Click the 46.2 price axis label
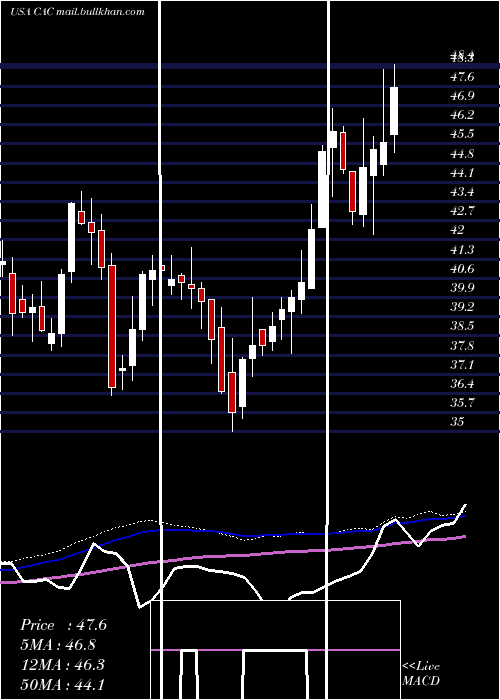This screenshot has width=500, height=700. pyautogui.click(x=462, y=115)
